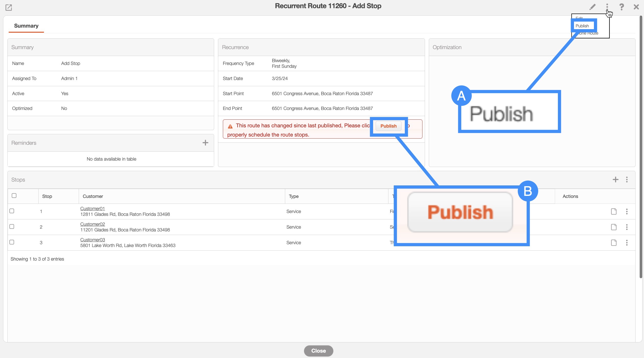Image resolution: width=644 pixels, height=358 pixels.
Task: Click the pencil edit icon in header
Action: 592,7
